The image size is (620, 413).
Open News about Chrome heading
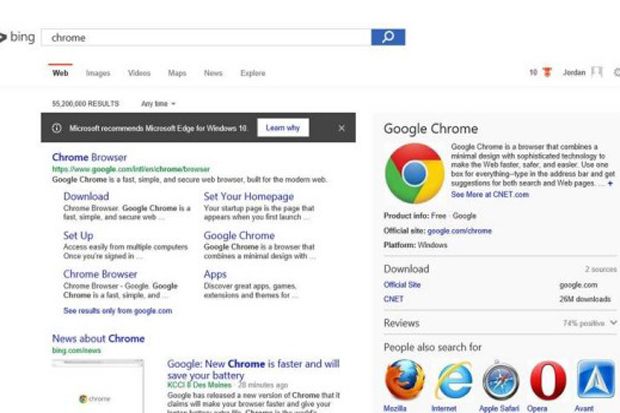[98, 339]
